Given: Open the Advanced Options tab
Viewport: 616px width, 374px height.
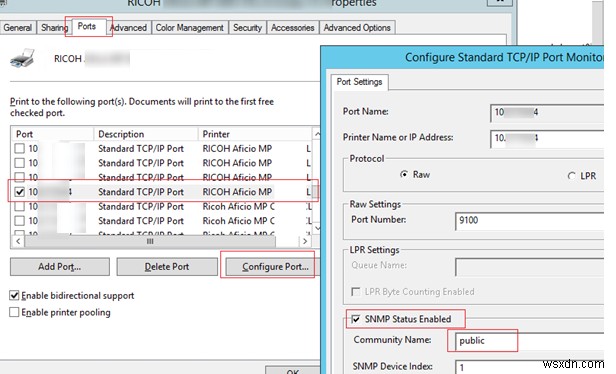Looking at the screenshot, I should [x=357, y=28].
